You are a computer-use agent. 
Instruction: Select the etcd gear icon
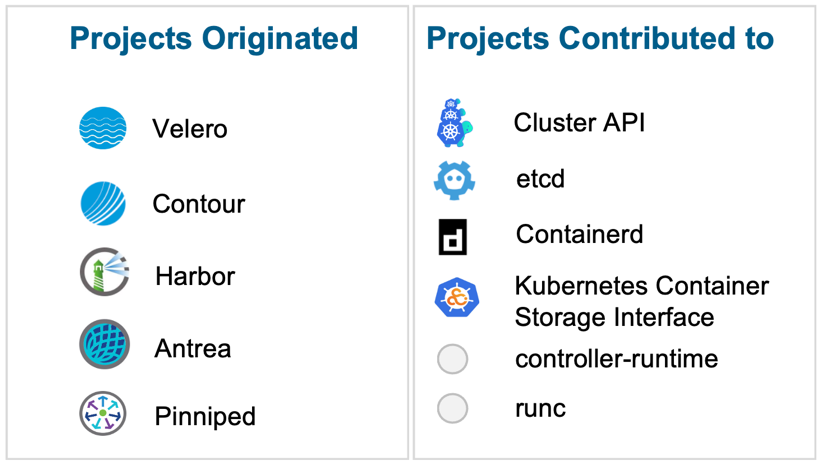tap(454, 180)
